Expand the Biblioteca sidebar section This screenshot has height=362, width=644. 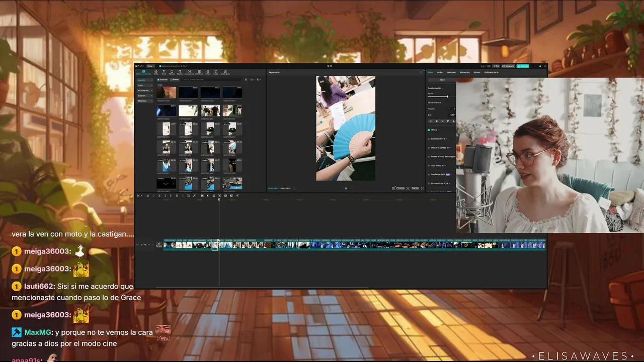pyautogui.click(x=145, y=101)
